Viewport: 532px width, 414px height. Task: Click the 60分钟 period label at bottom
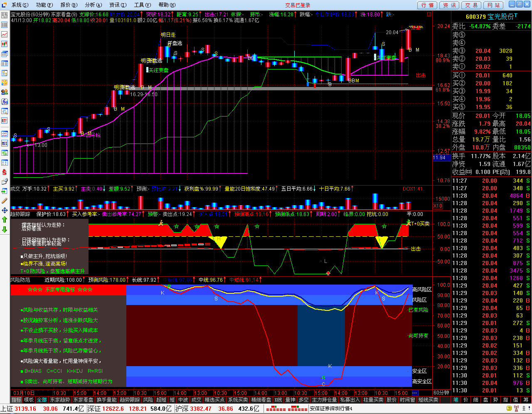tap(441, 393)
